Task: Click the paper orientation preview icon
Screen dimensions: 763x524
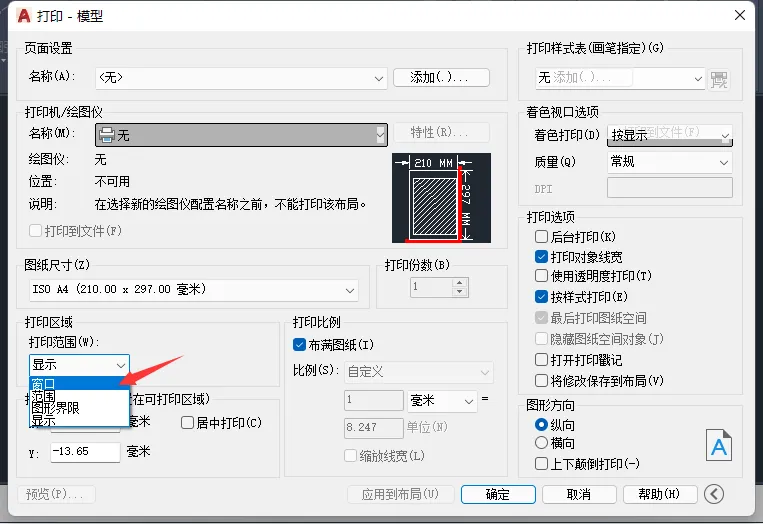Action: point(719,445)
